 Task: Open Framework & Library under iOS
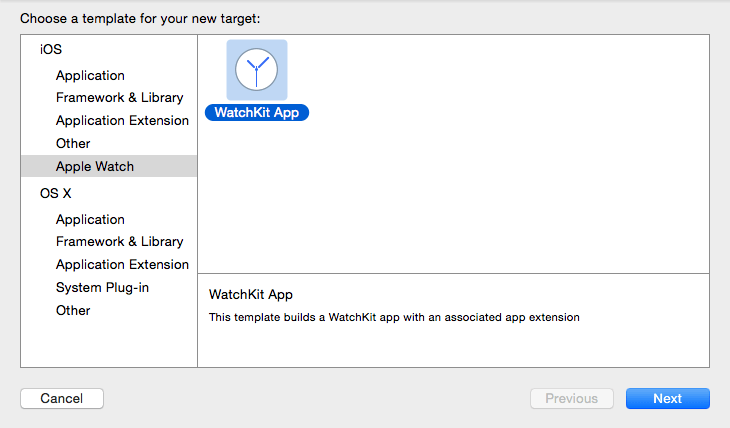tap(119, 98)
